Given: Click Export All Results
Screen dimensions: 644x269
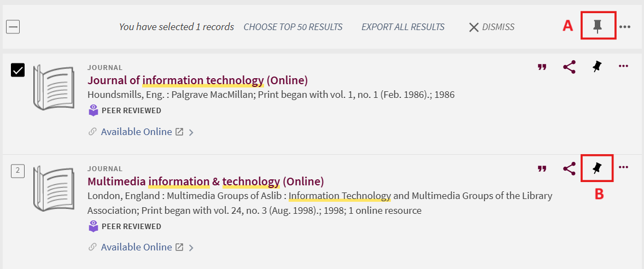Looking at the screenshot, I should [x=403, y=27].
